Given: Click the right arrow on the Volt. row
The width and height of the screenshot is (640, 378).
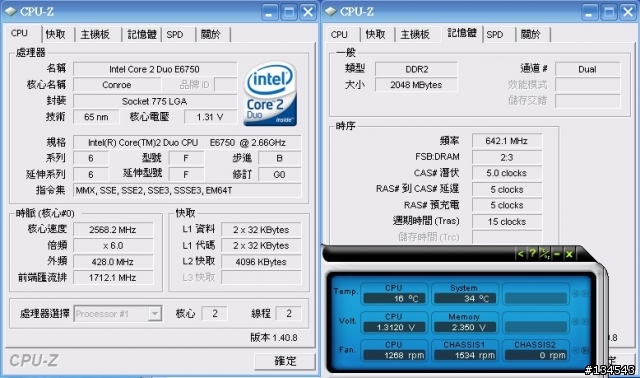Looking at the screenshot, I should [x=585, y=322].
